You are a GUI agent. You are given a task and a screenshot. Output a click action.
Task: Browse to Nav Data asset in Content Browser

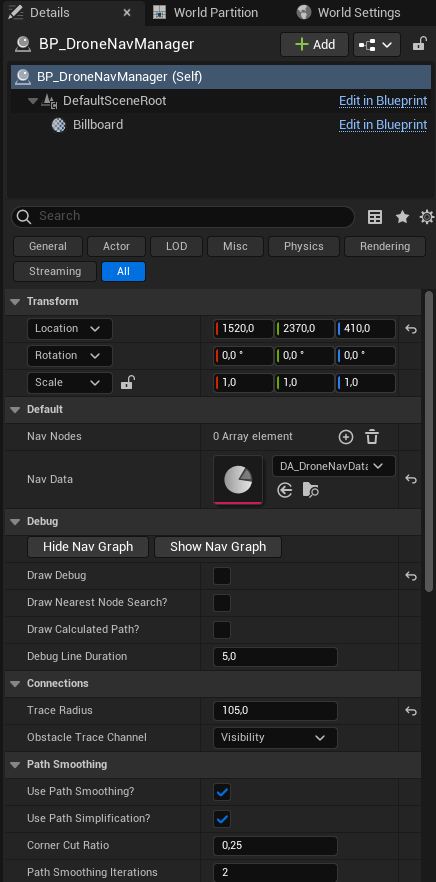(x=311, y=490)
